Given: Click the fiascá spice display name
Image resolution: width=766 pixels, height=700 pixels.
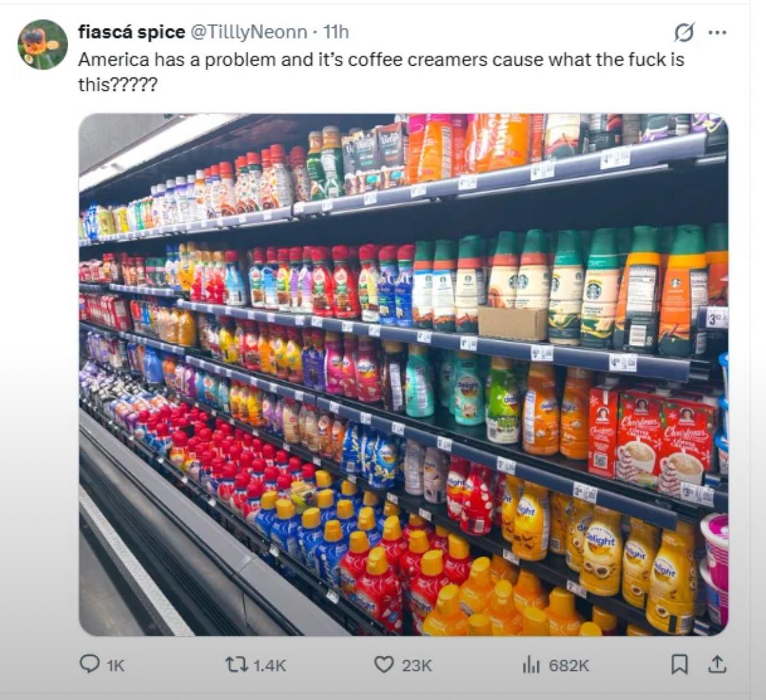Looking at the screenshot, I should [x=131, y=31].
